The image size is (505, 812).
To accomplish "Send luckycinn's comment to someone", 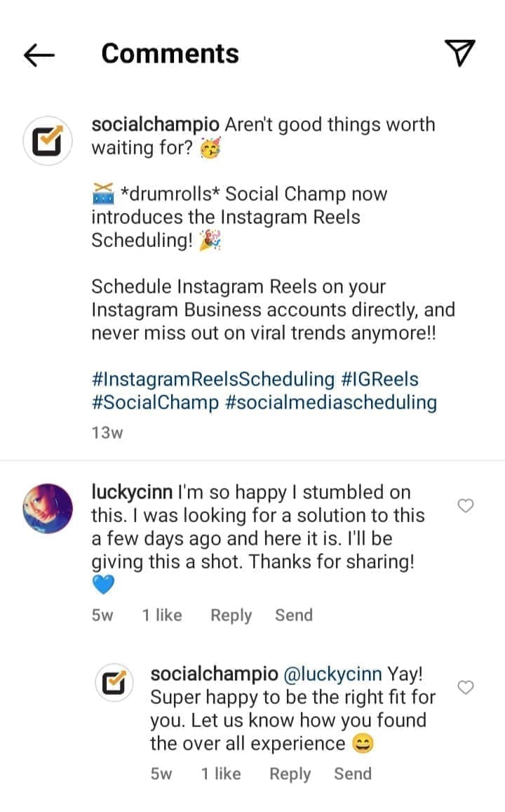I will click(294, 615).
